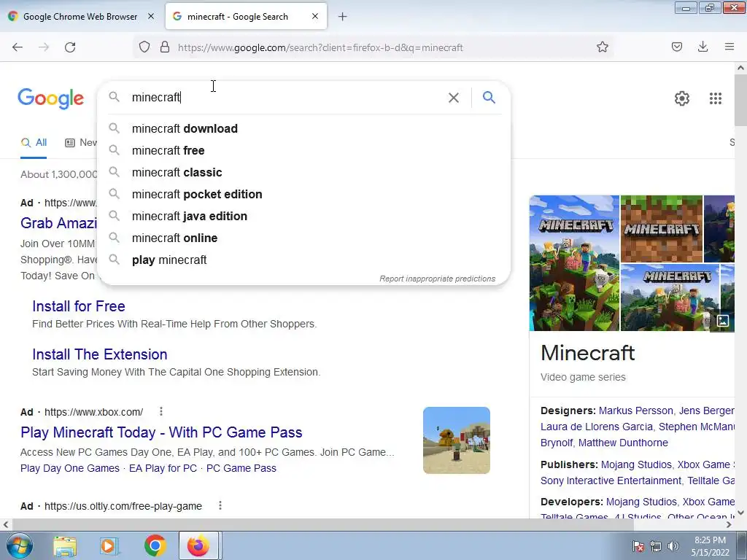Open more images icon in panel
747x560 pixels.
[723, 321]
